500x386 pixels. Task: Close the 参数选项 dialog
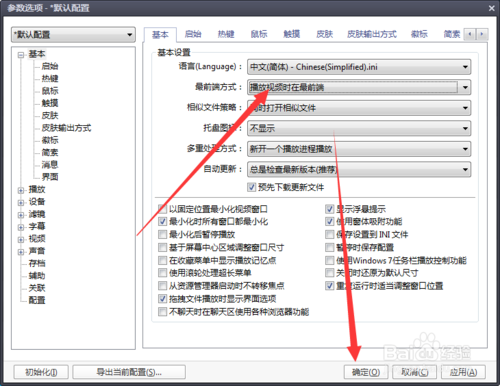(x=492, y=8)
